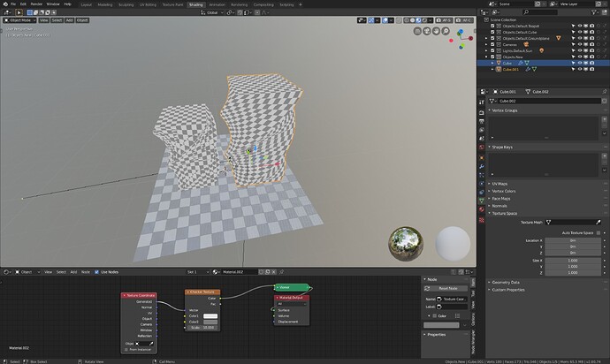Click the eyedropper icon next to Texture Mesh
Screen dimensions: 610x364
[x=598, y=223]
